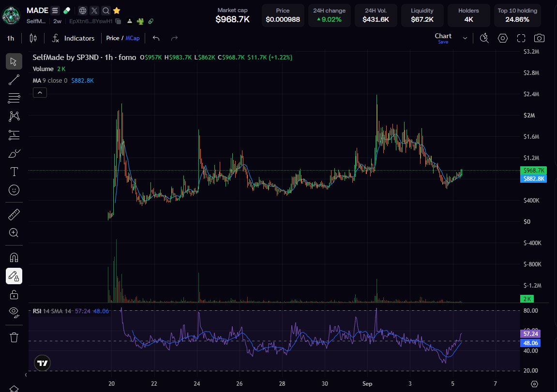Toggle lock all drawings
Screen dimensions: 557x392
(14, 294)
